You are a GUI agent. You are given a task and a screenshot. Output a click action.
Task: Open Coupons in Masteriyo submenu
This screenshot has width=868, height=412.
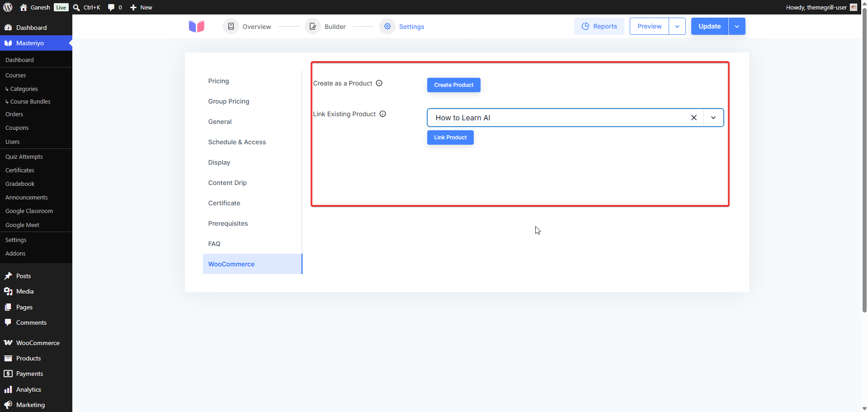(x=17, y=128)
